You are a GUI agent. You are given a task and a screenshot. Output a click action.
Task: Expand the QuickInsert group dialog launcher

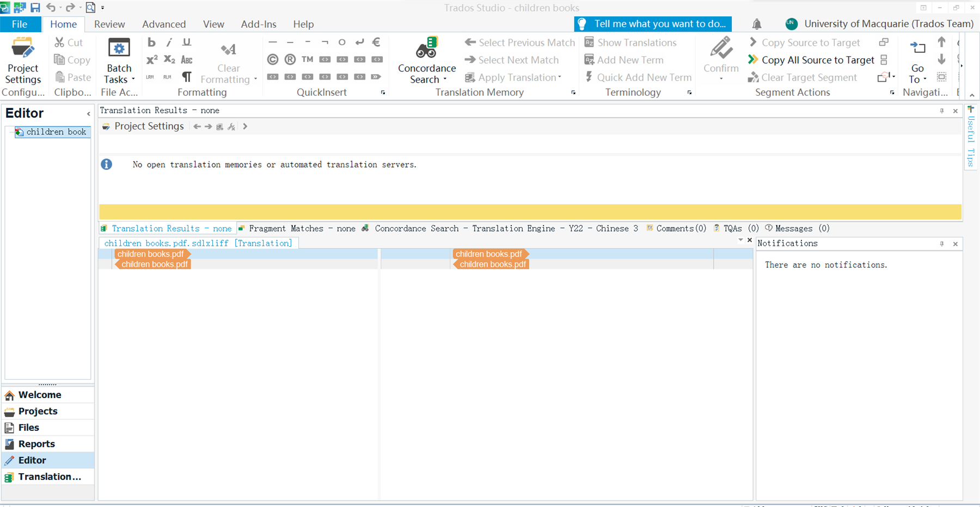(383, 93)
